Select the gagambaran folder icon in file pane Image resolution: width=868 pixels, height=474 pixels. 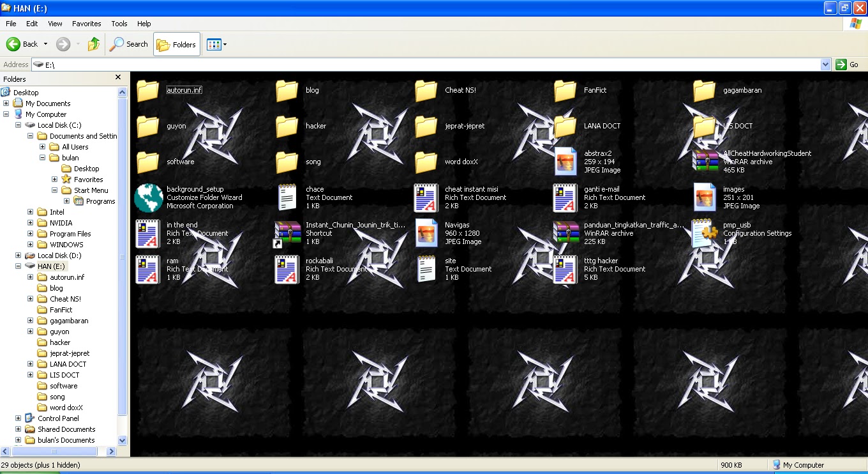point(704,91)
